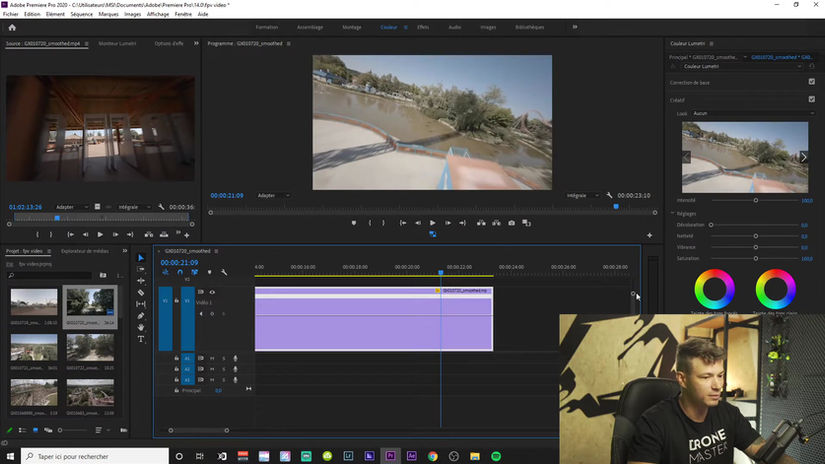Open Comparison View in Program monitor

pyautogui.click(x=527, y=223)
